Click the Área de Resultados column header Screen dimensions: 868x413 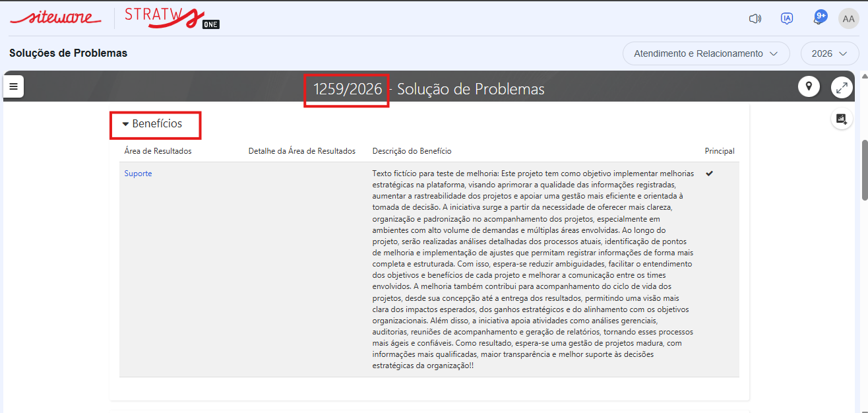tap(158, 151)
